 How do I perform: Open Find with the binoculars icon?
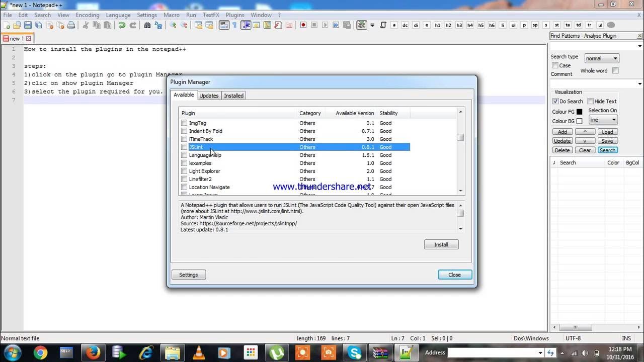(x=147, y=25)
